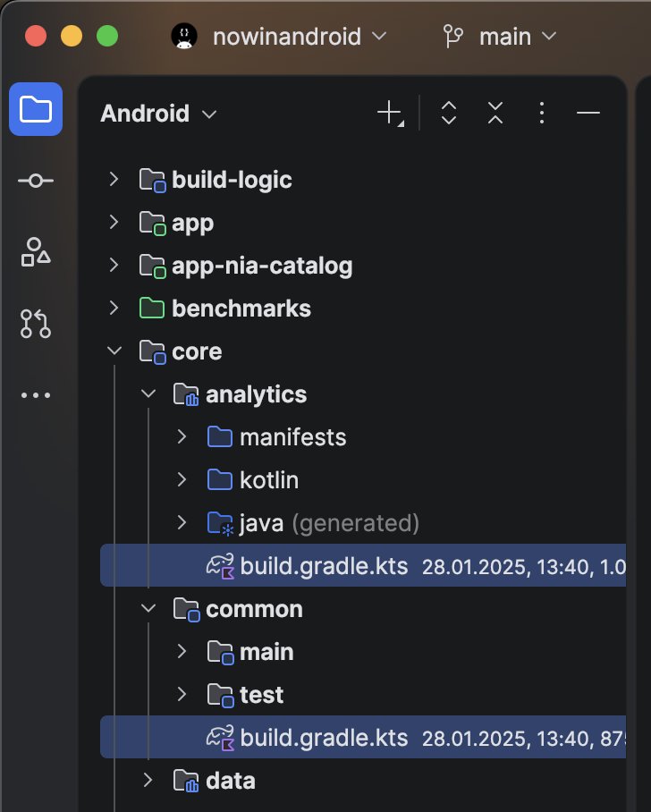The image size is (651, 812).
Task: Expand the kotlin folder chevron
Action: pyautogui.click(x=182, y=479)
